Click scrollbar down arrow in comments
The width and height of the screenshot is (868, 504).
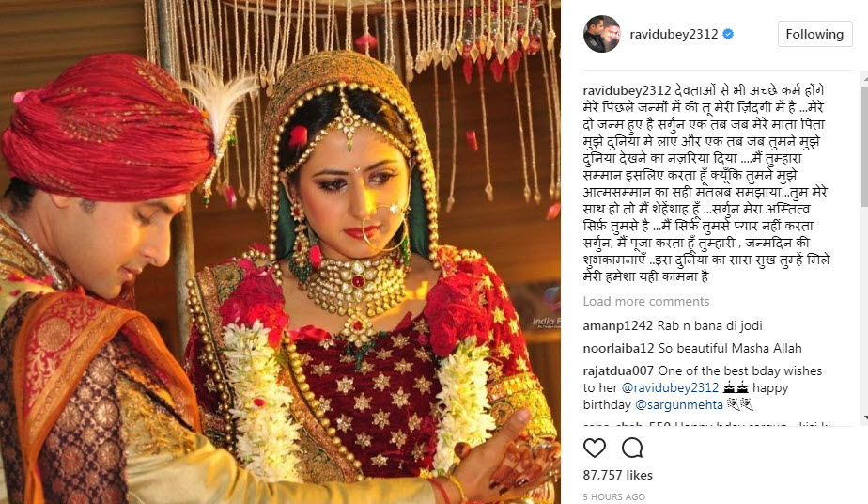(864, 418)
